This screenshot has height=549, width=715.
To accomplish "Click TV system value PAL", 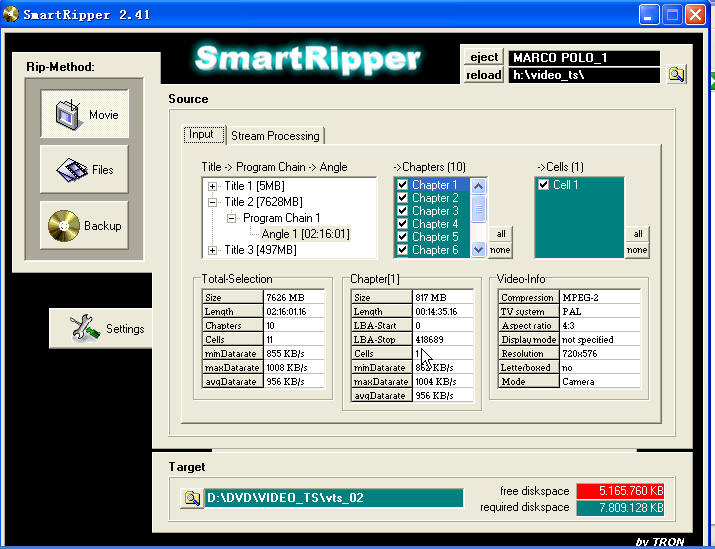I will coord(600,311).
